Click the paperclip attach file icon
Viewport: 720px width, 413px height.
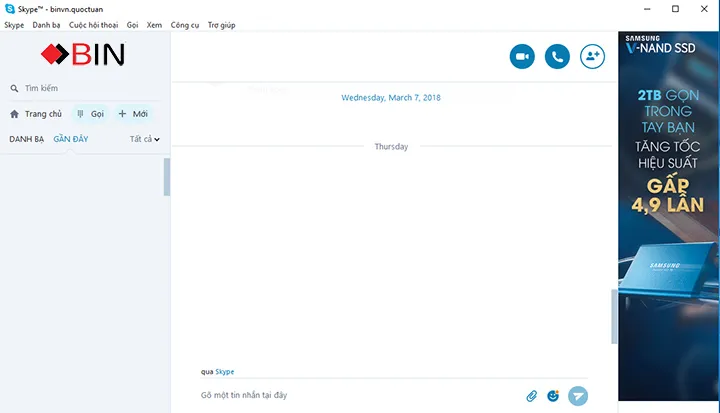pos(532,396)
